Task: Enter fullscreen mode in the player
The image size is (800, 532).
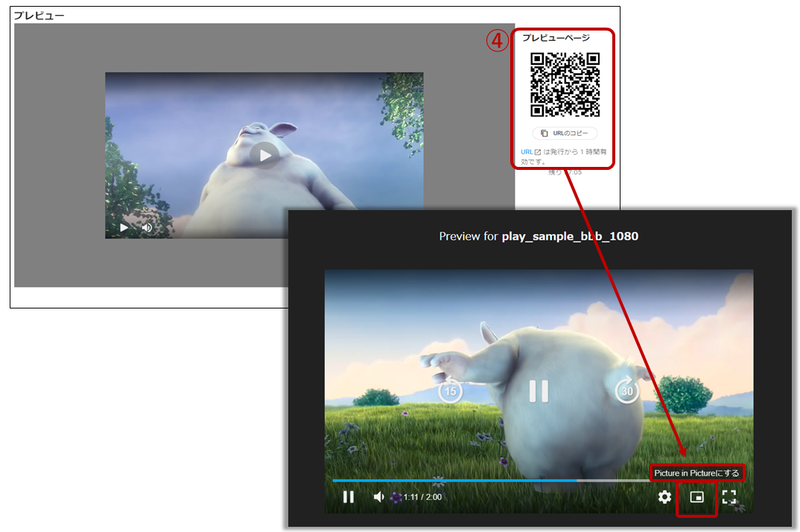Action: click(729, 497)
